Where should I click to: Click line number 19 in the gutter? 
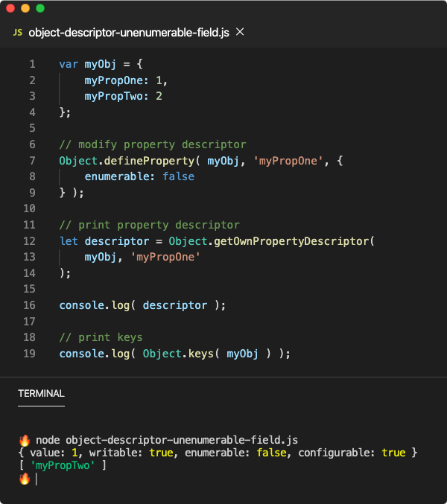(29, 354)
